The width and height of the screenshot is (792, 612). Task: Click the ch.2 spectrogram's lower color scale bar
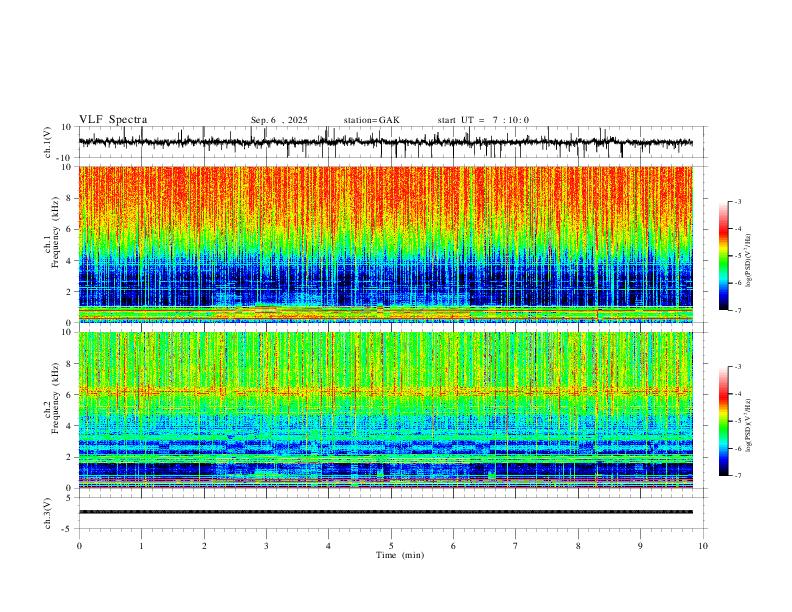click(x=723, y=421)
